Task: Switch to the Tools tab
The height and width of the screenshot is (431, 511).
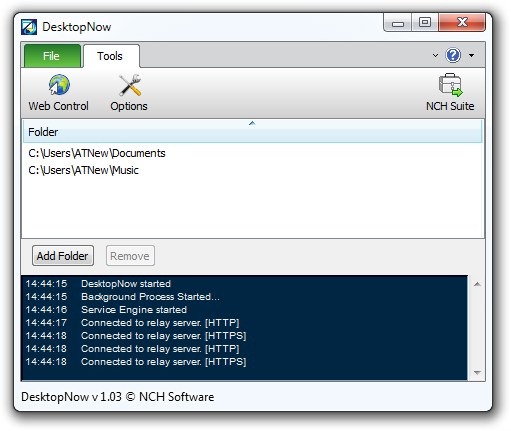Action: (110, 56)
